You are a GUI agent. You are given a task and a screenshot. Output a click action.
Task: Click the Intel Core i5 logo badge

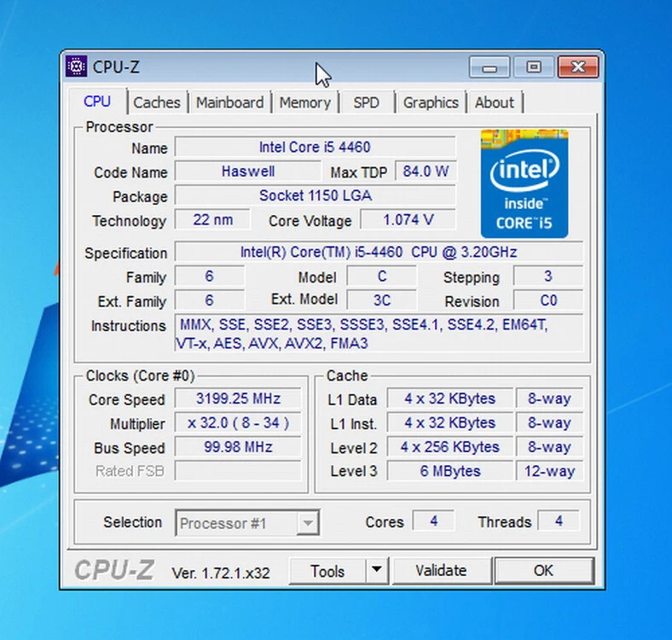pyautogui.click(x=524, y=183)
